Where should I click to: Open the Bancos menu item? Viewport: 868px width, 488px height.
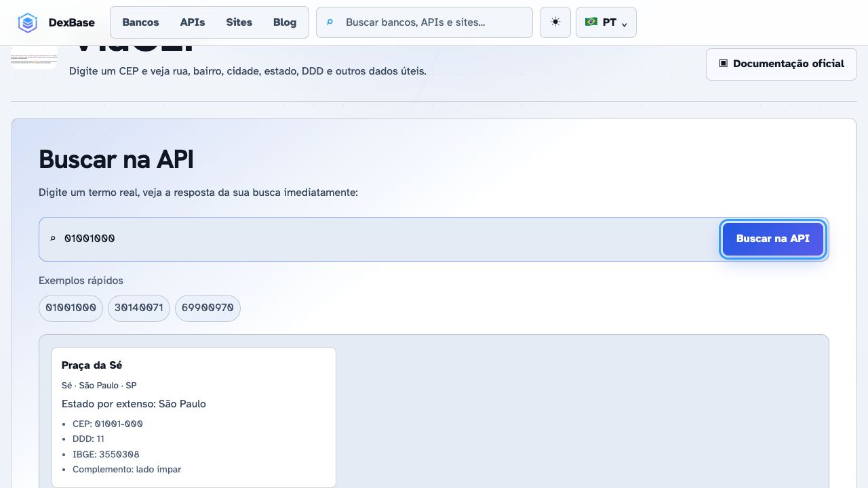(140, 22)
